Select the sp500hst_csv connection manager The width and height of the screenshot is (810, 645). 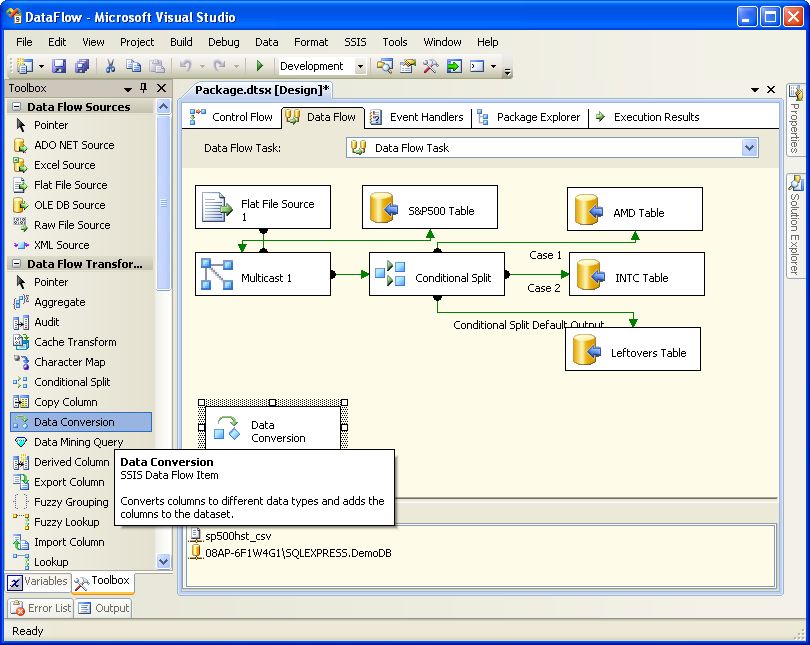[x=230, y=536]
